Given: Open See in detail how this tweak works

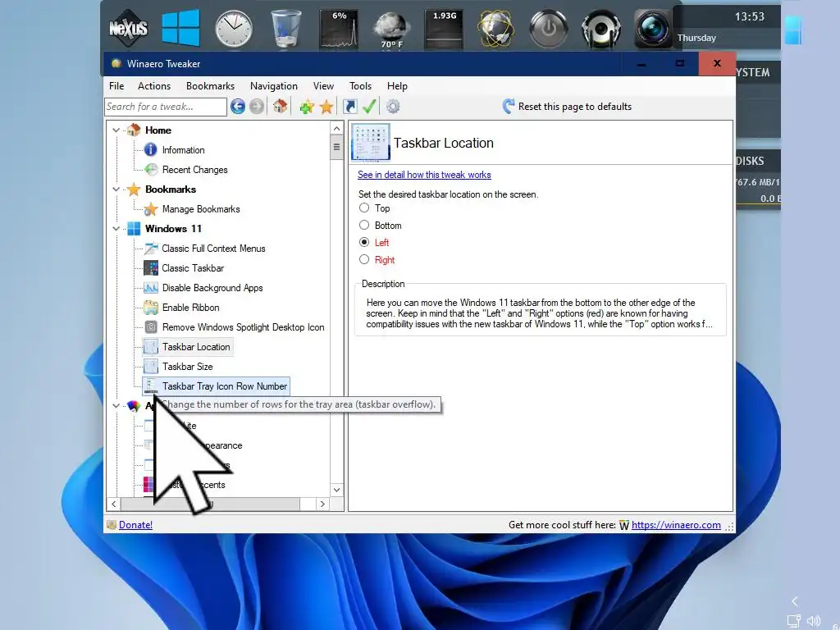Looking at the screenshot, I should (424, 175).
